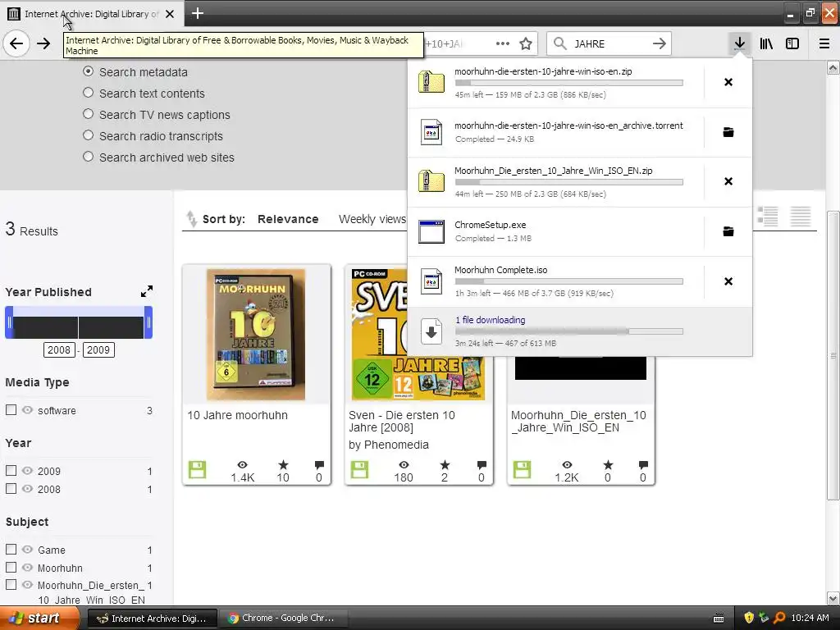840x630 pixels.
Task: Click the 2009 end year box
Action: pyautogui.click(x=98, y=349)
